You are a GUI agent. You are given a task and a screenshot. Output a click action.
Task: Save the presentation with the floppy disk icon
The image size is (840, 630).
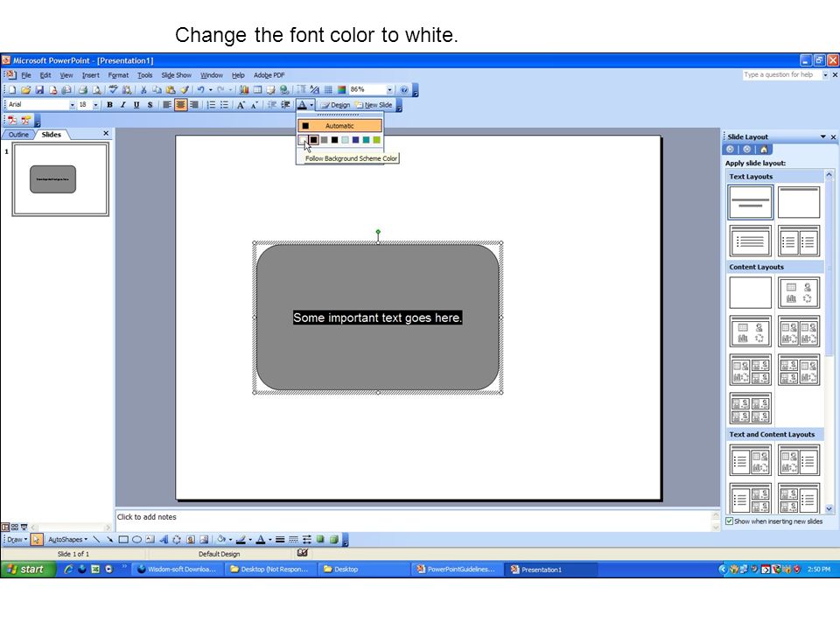pyautogui.click(x=39, y=90)
